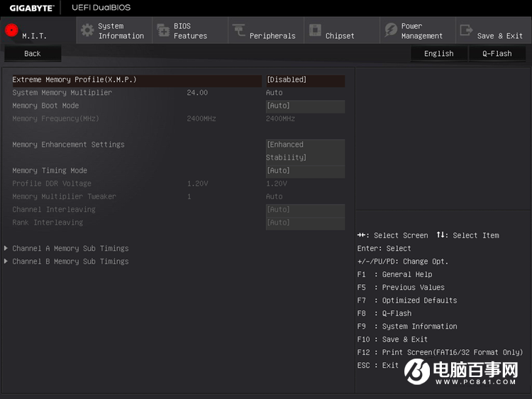Click the Chipset tab icon

(314, 31)
